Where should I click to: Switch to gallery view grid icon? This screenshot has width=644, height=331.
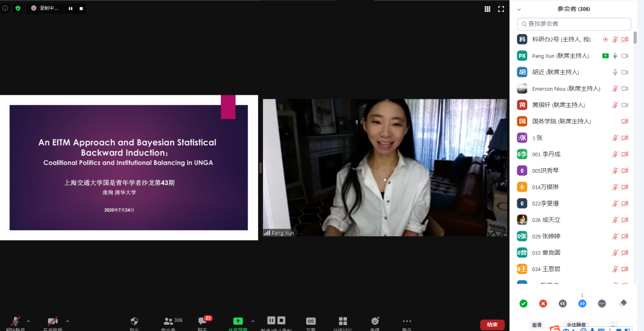coord(488,9)
